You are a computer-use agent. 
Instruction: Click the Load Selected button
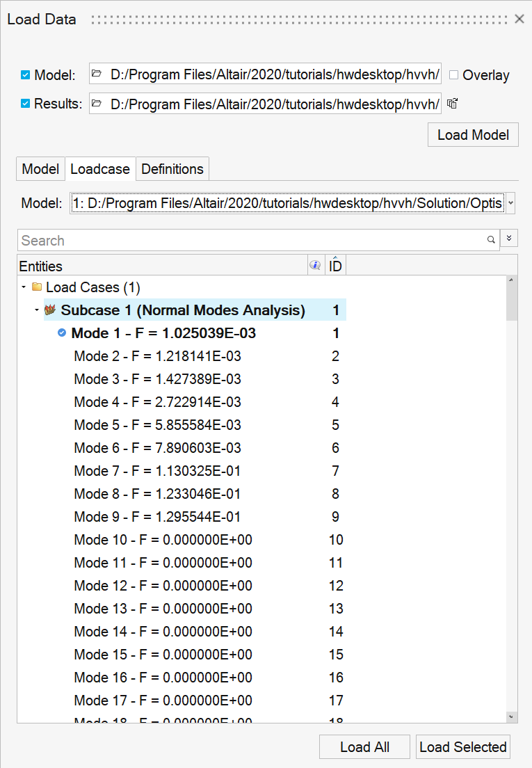tap(463, 747)
